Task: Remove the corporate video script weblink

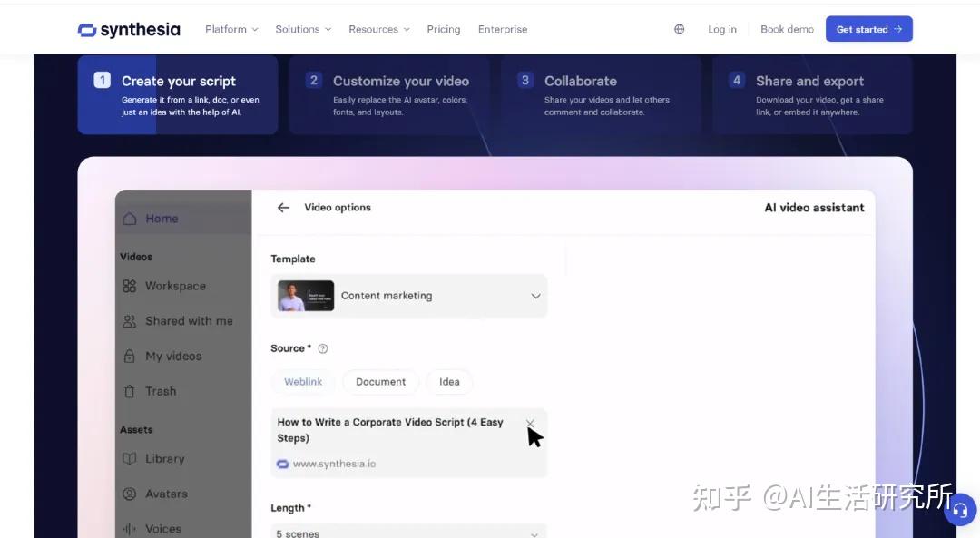Action: pos(530,423)
